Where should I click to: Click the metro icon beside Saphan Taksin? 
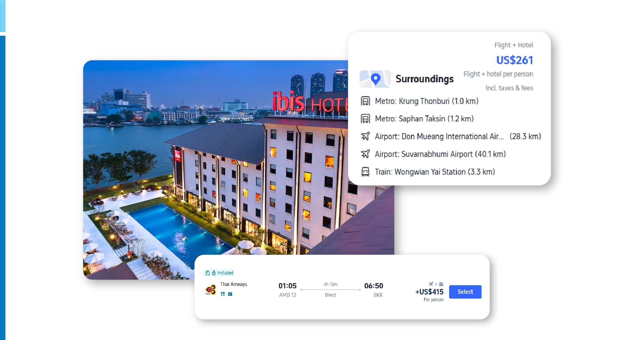click(x=365, y=119)
